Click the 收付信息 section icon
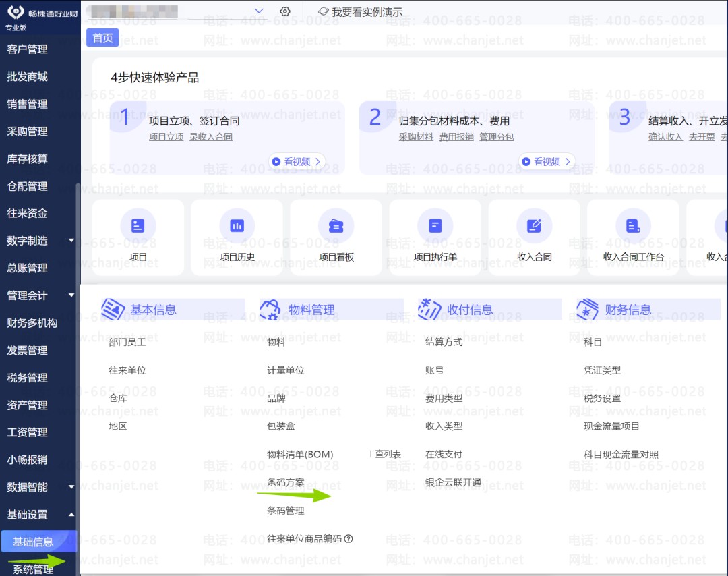The width and height of the screenshot is (728, 576). click(429, 310)
